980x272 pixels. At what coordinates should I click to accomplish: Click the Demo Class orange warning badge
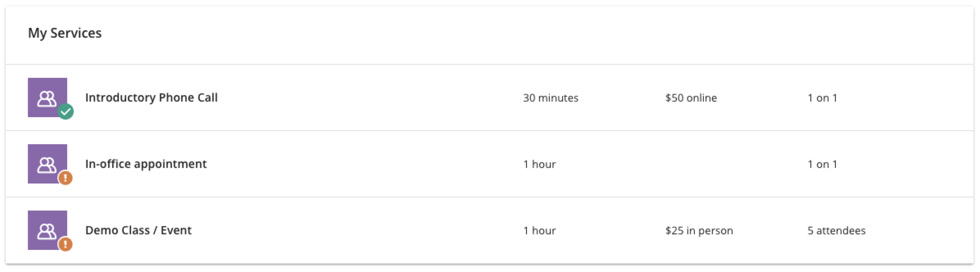(x=66, y=245)
